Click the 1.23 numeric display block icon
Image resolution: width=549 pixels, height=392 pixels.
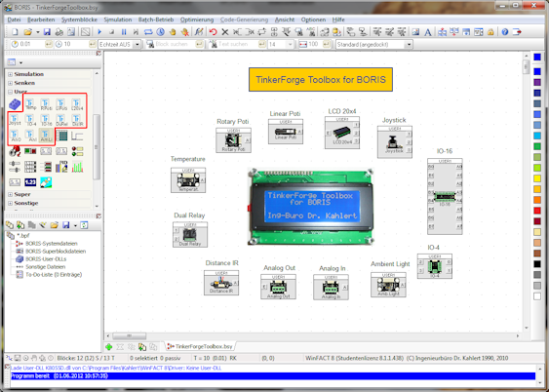[30, 182]
